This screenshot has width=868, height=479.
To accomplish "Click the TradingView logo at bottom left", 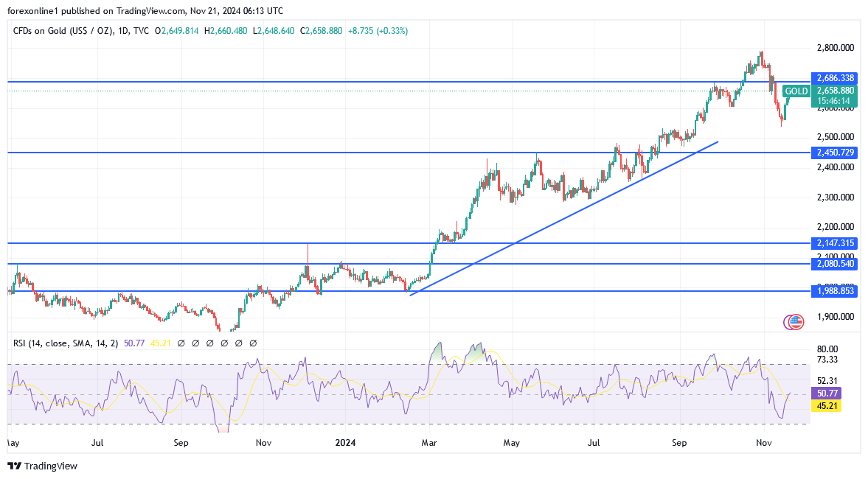I will tap(42, 466).
